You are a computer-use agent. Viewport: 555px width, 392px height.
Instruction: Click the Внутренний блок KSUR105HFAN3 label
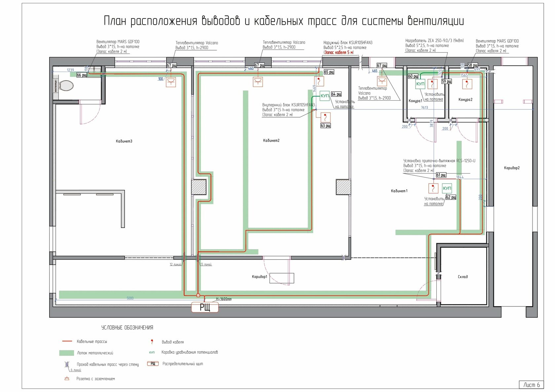[x=288, y=105]
